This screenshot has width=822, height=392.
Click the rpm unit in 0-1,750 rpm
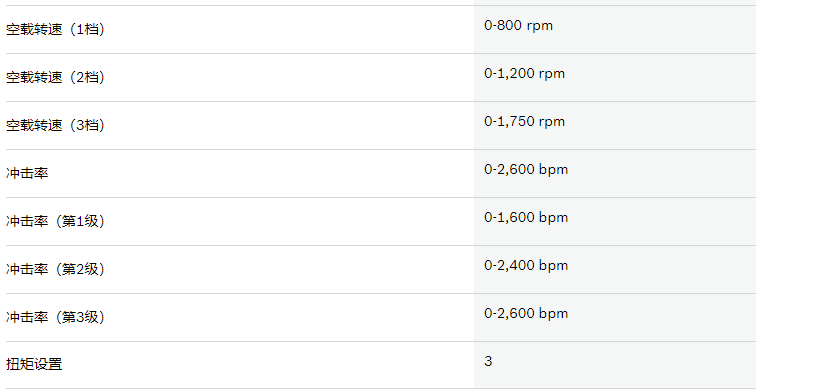pyautogui.click(x=552, y=122)
